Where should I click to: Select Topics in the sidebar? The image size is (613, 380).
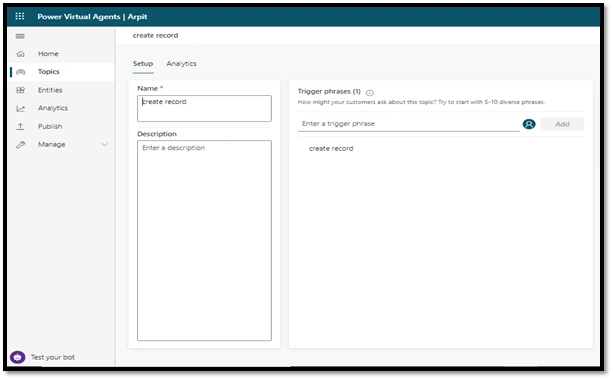coord(48,72)
